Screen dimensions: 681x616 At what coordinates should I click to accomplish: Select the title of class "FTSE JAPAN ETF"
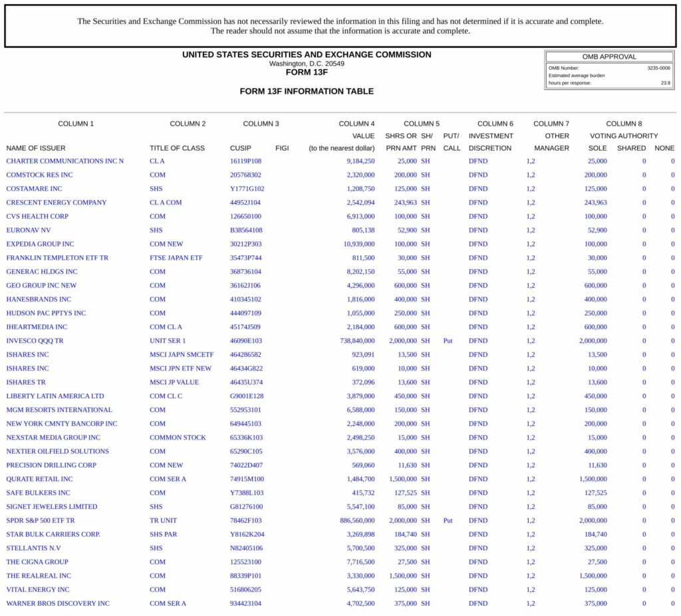pos(176,258)
